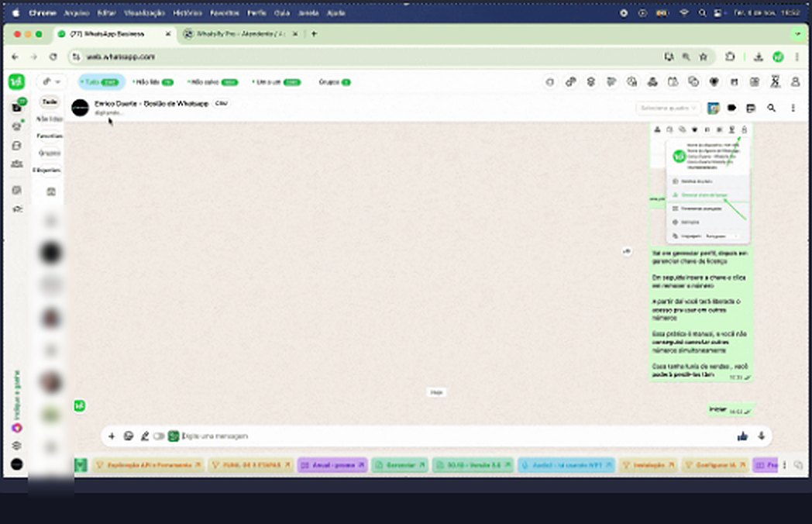Open the Selecione quadro dropdown
This screenshot has height=524, width=812.
pyautogui.click(x=668, y=108)
